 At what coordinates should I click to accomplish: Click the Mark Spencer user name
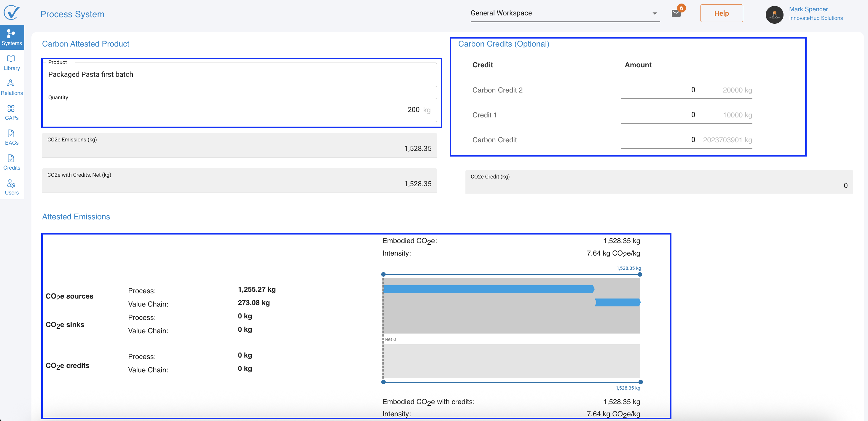(808, 9)
